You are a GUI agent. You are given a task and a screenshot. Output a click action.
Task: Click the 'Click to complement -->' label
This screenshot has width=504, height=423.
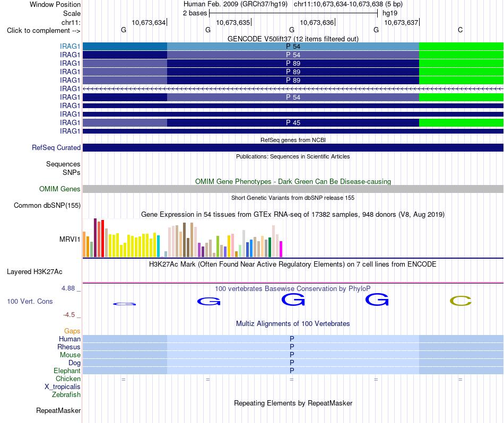point(44,31)
